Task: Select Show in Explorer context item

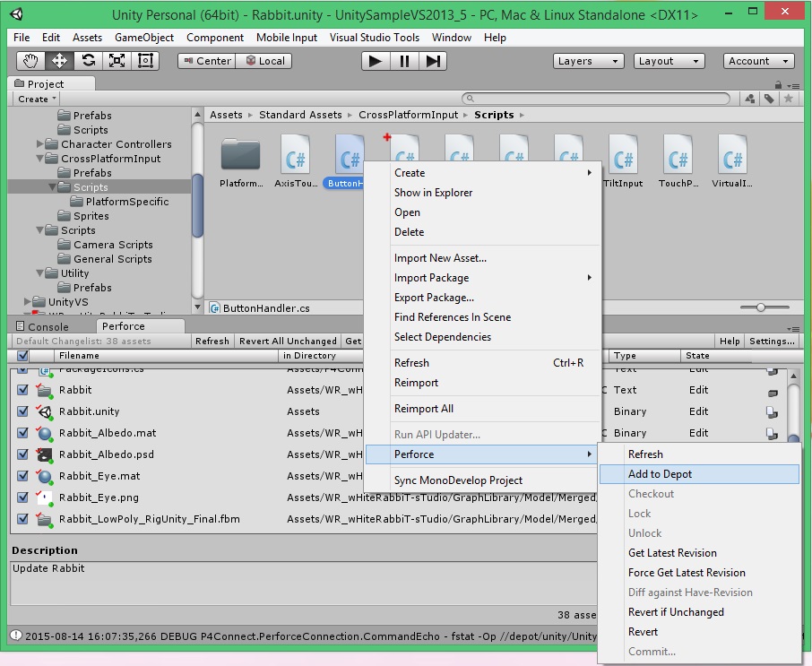Action: coord(483,193)
